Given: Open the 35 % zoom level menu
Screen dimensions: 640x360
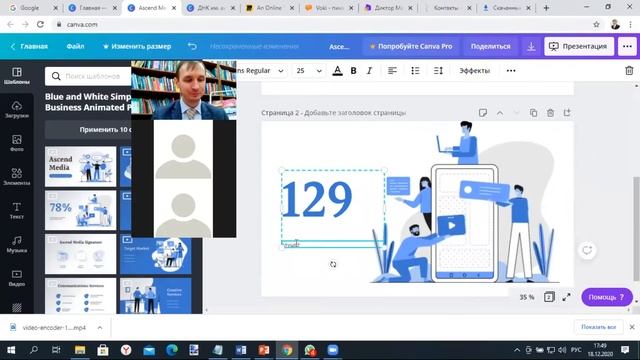Looking at the screenshot, I should tap(527, 297).
